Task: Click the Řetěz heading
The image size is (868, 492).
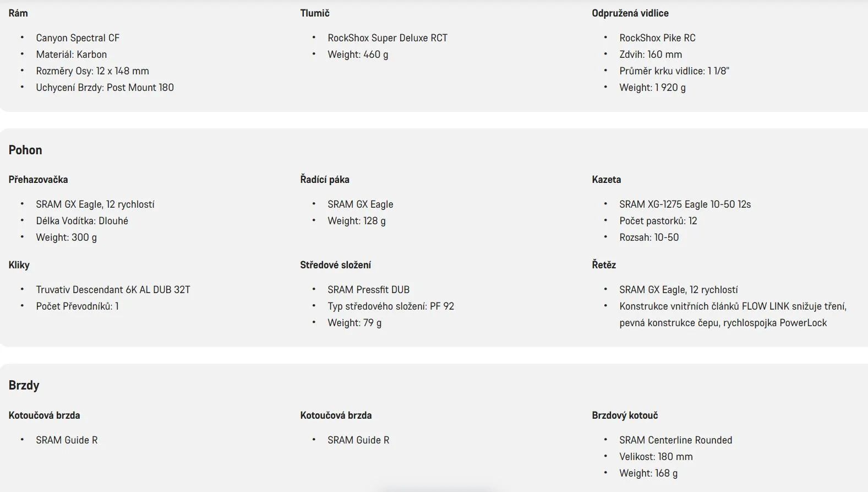Action: coord(604,265)
